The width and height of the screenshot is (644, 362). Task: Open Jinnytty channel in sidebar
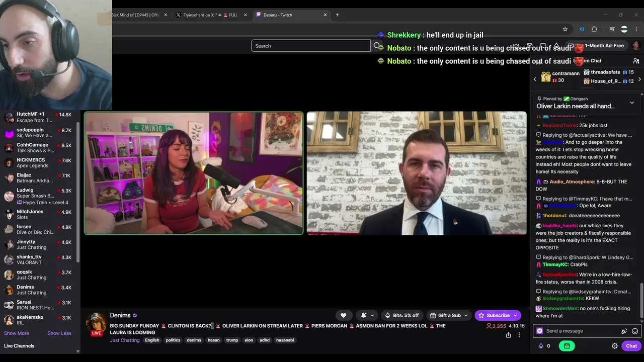coord(38,244)
